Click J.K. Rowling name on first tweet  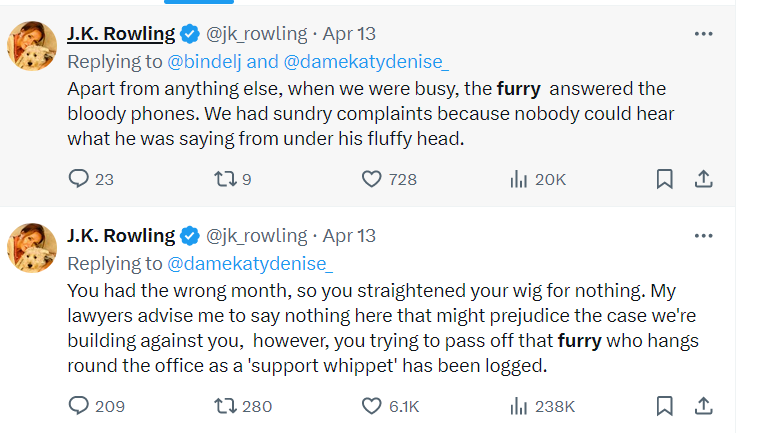click(121, 34)
